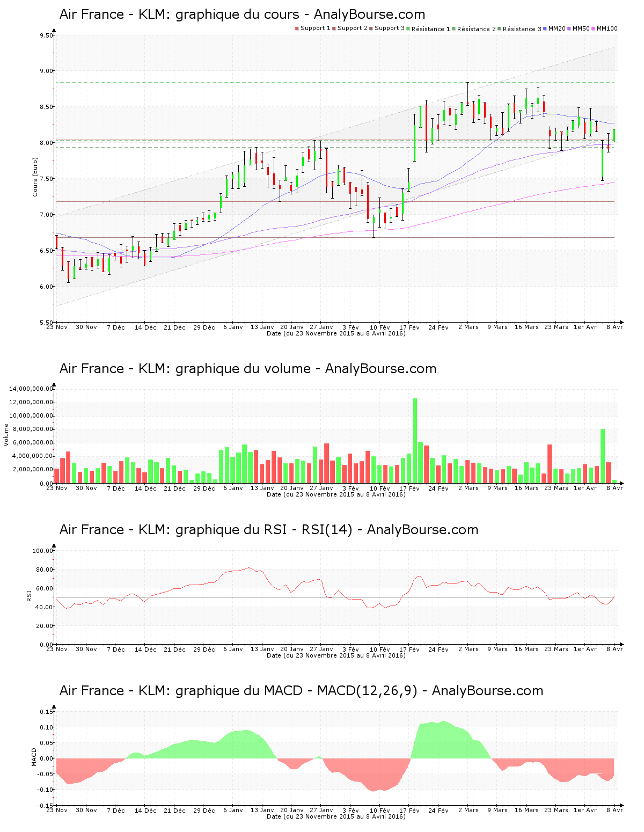The width and height of the screenshot is (644, 832).
Task: Click '40.00' on the RSI axis
Action: pyautogui.click(x=44, y=607)
